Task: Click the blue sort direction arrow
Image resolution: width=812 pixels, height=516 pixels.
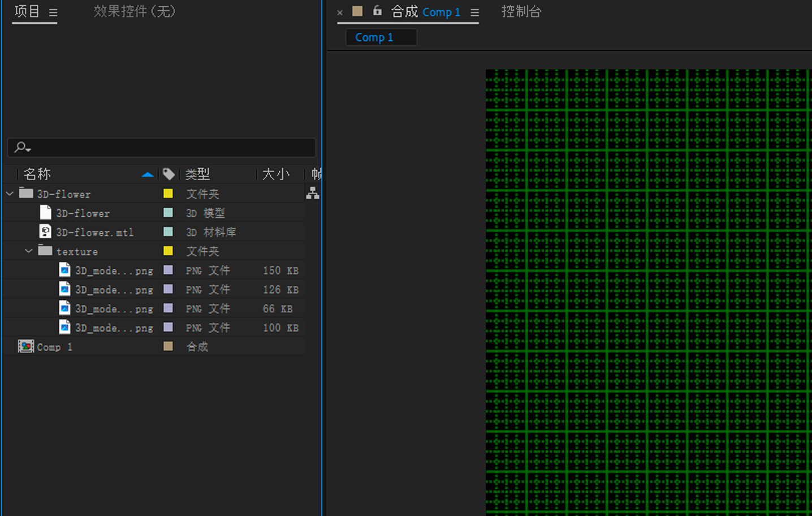Action: coord(148,174)
